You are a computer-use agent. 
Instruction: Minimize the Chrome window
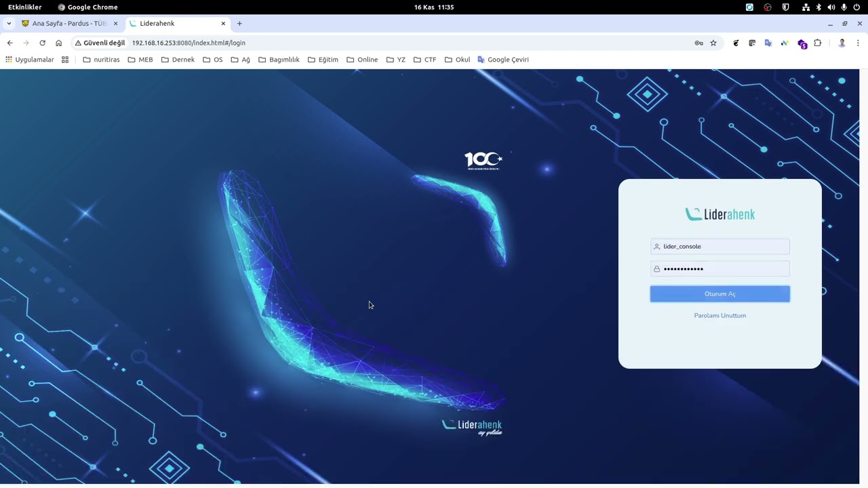[x=830, y=24]
